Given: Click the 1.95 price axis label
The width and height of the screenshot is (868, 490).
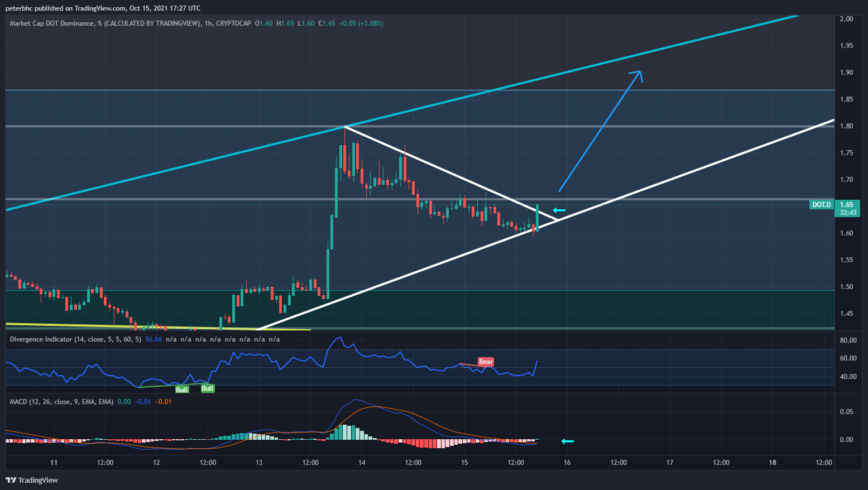Looking at the screenshot, I should tap(847, 46).
